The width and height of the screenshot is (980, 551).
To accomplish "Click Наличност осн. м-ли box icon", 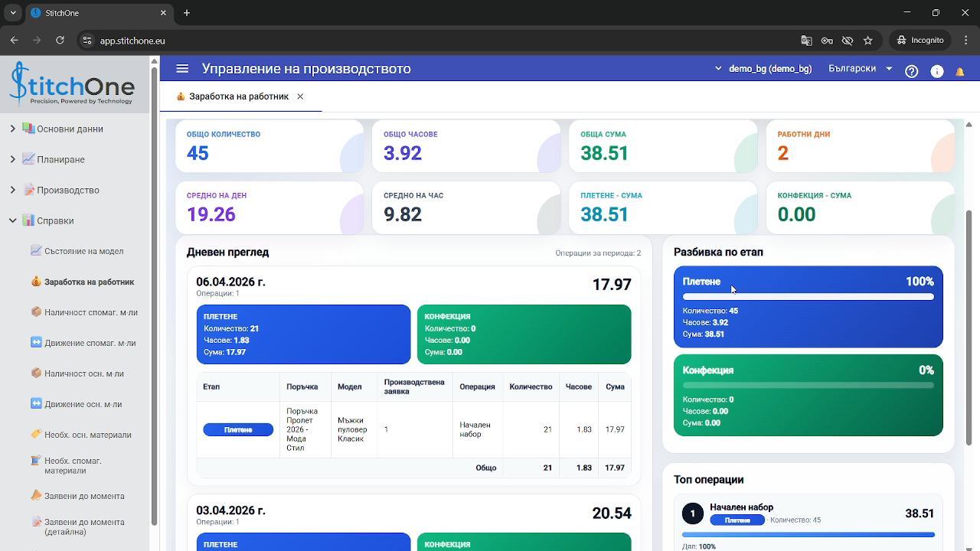I will (x=36, y=373).
